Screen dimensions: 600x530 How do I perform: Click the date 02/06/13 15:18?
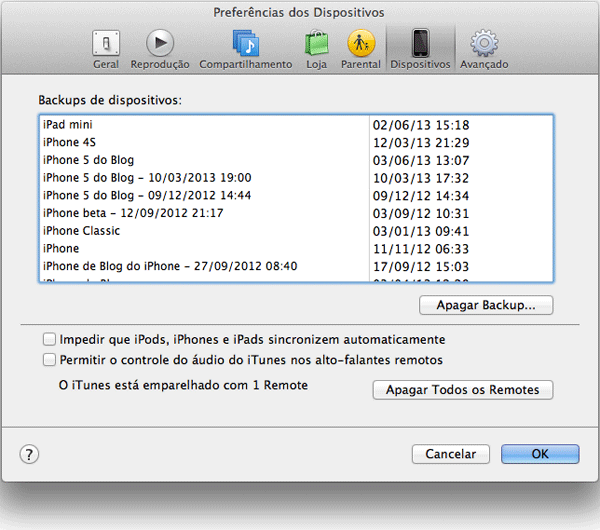[x=421, y=125]
